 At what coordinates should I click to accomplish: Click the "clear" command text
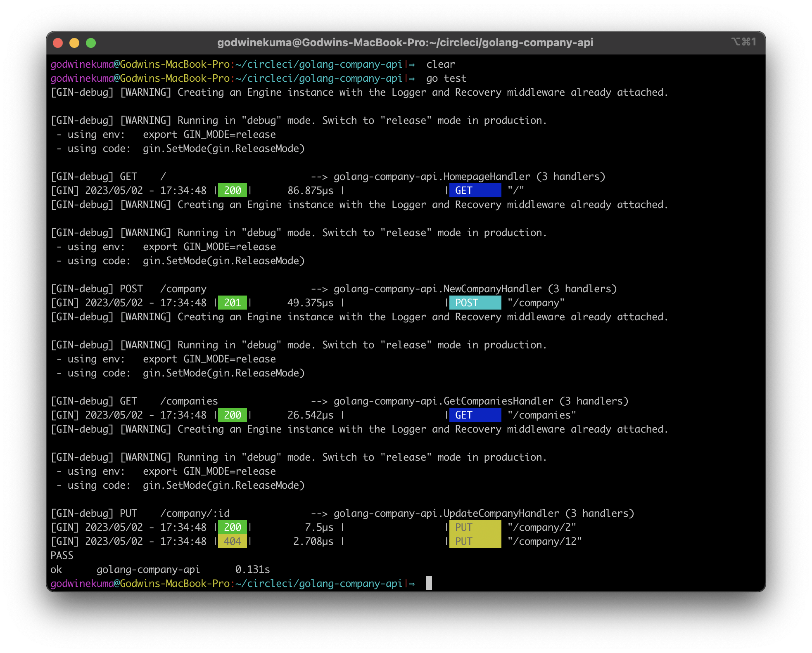440,64
